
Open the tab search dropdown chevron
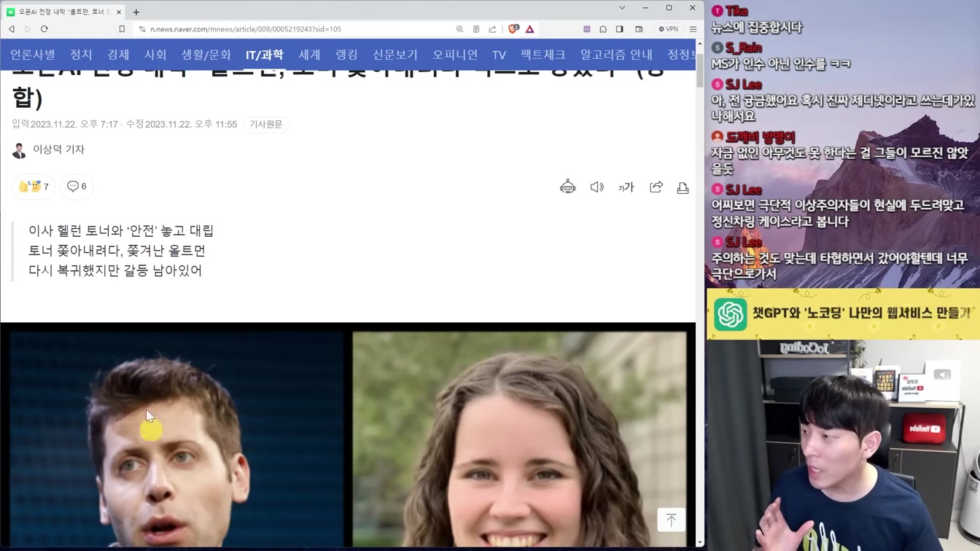coord(622,8)
